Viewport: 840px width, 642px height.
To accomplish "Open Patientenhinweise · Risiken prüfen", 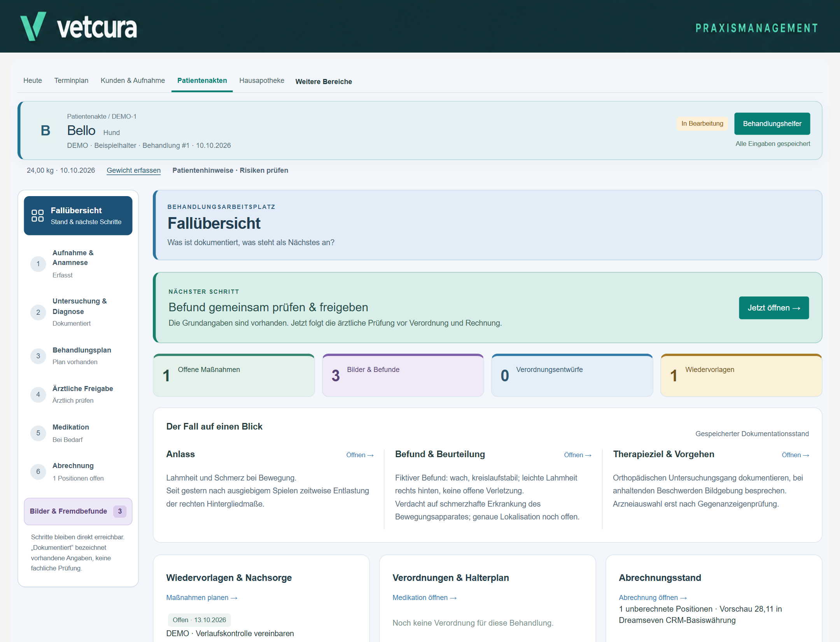I will click(x=230, y=170).
